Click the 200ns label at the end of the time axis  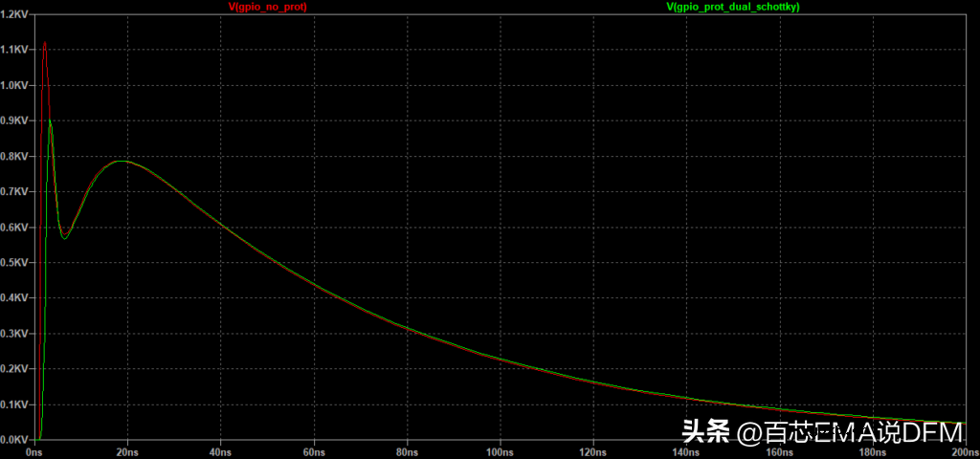[x=965, y=451]
